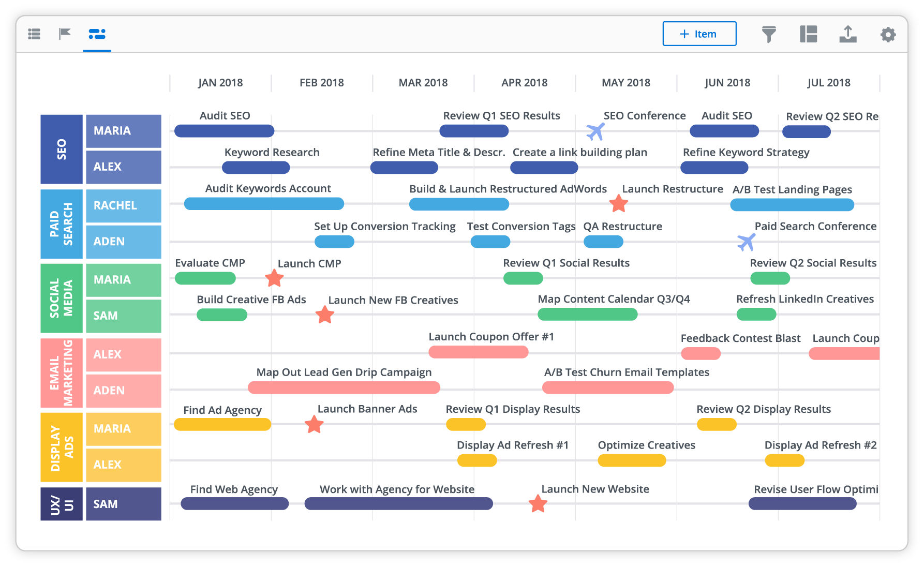Switch to the list view icon
The width and height of the screenshot is (924, 567).
click(34, 34)
